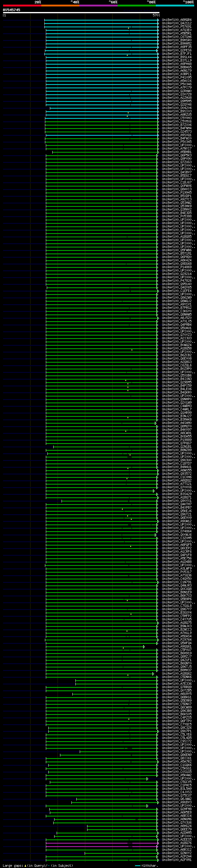197x868 pixels.
Task: Click hit label UniRef100_B7ZX06
Action: pyautogui.click(x=176, y=125)
